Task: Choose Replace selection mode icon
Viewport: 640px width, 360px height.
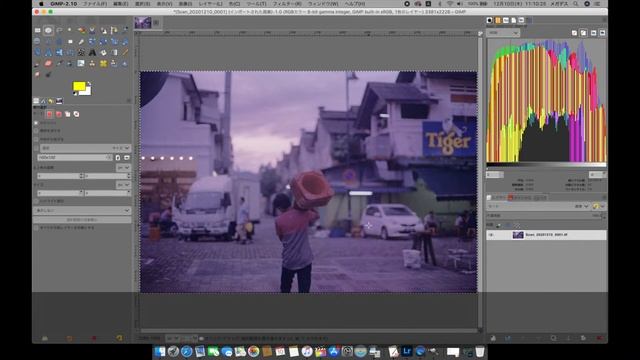Action: click(x=49, y=114)
